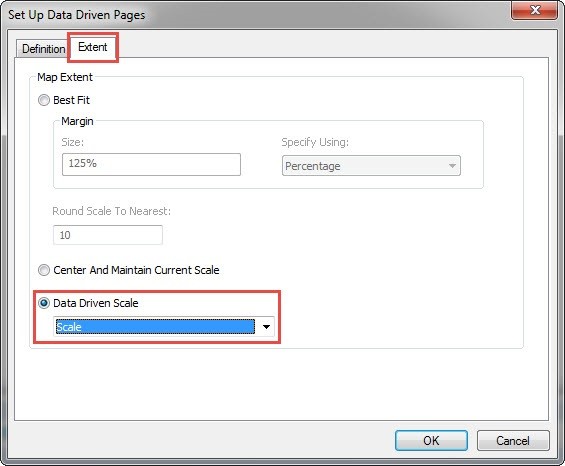The width and height of the screenshot is (565, 466).
Task: Click the Specify Using label
Action: pos(315,142)
